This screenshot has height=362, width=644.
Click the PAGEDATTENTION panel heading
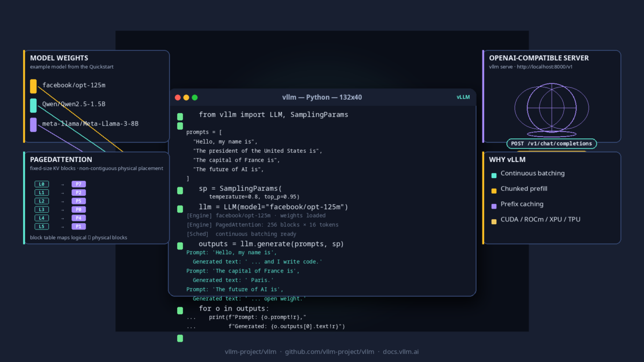[x=61, y=159]
